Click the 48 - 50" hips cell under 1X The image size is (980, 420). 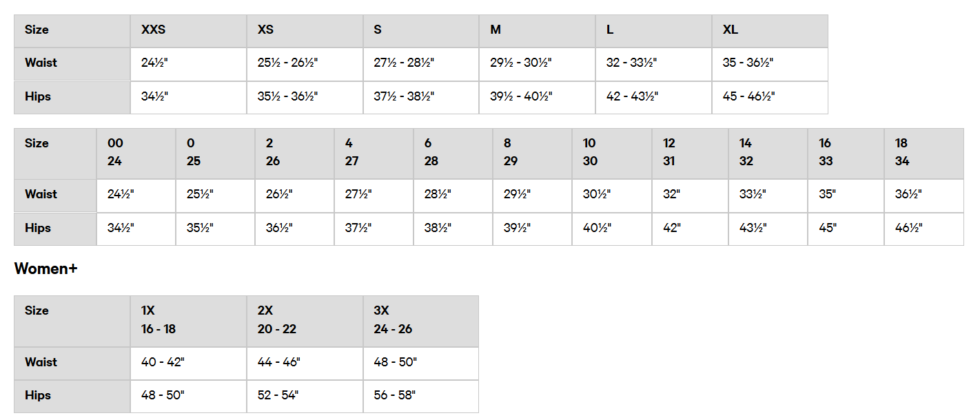188,397
